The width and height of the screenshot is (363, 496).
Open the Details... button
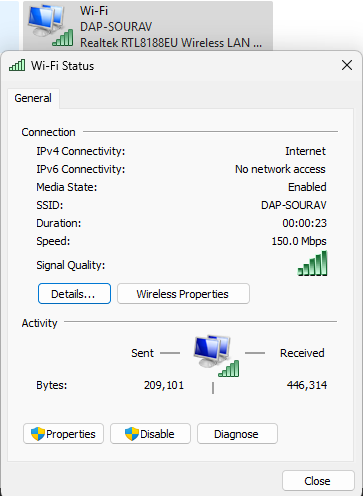[x=74, y=294]
